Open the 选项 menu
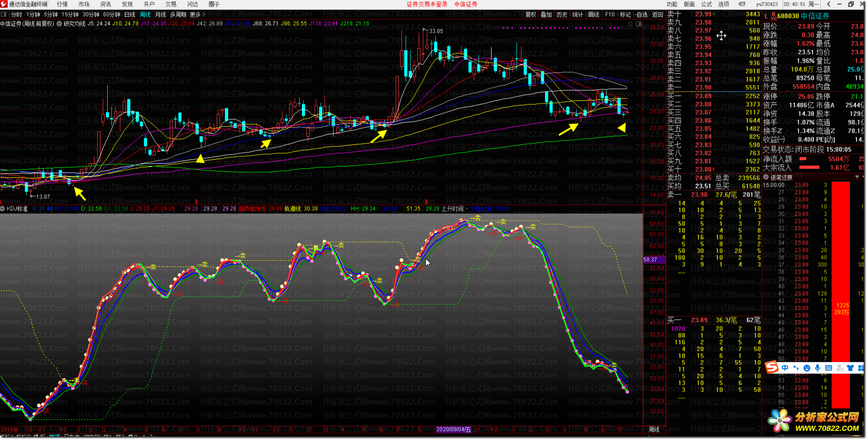 (723, 4)
